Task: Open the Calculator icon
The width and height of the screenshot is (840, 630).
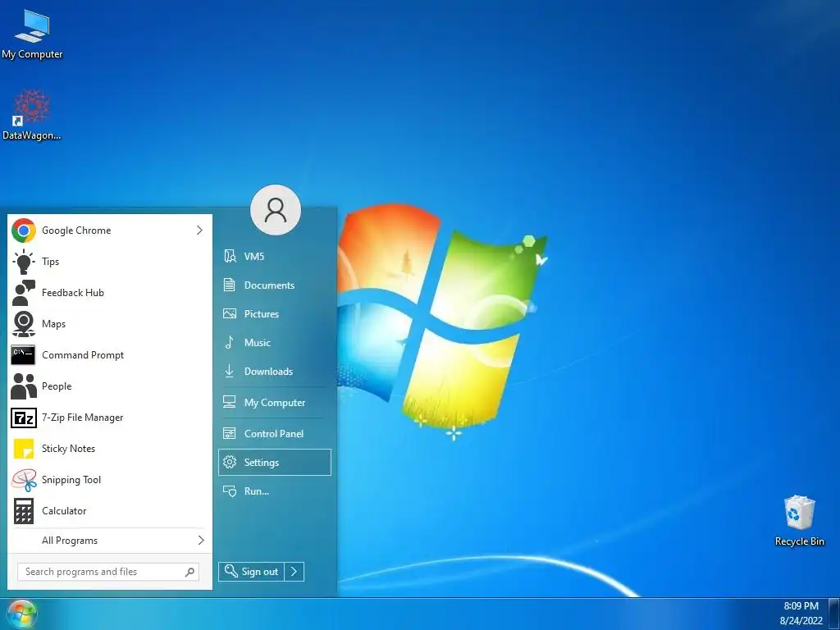Action: pyautogui.click(x=24, y=511)
